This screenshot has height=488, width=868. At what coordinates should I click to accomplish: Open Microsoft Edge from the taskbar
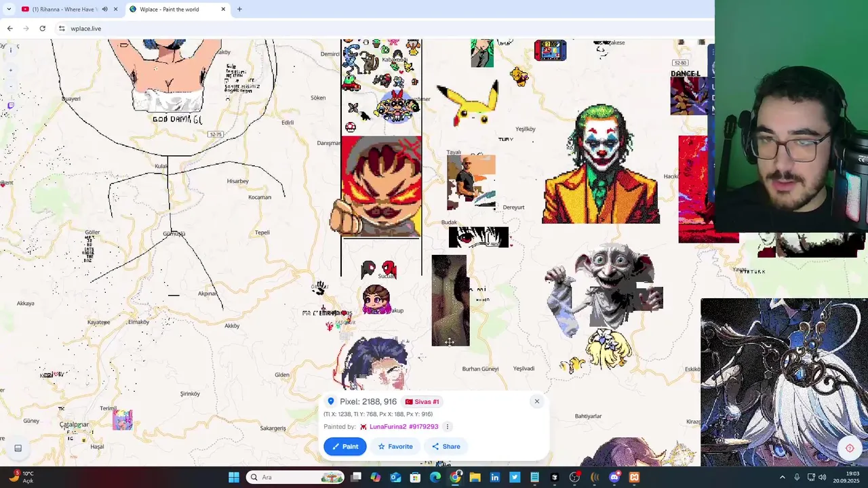point(435,477)
